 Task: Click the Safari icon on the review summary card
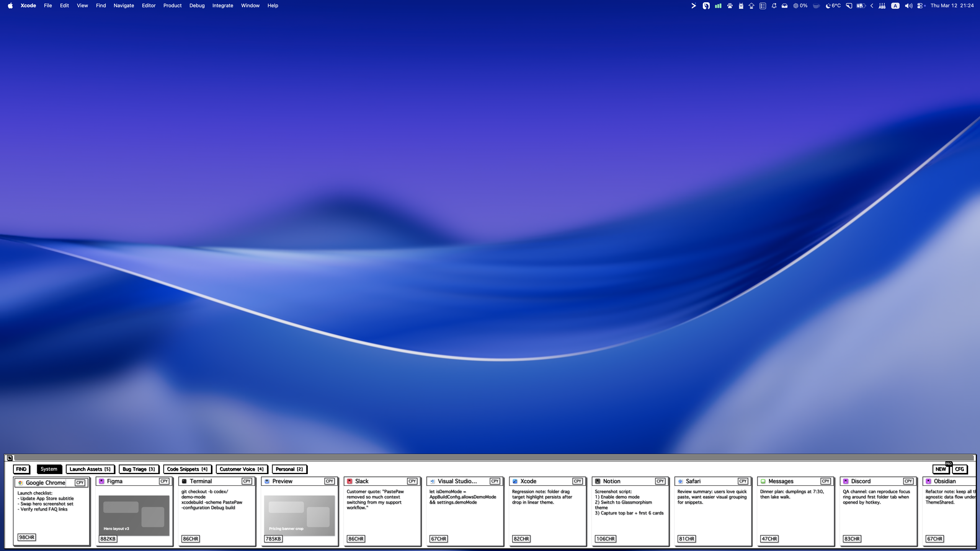tap(680, 481)
